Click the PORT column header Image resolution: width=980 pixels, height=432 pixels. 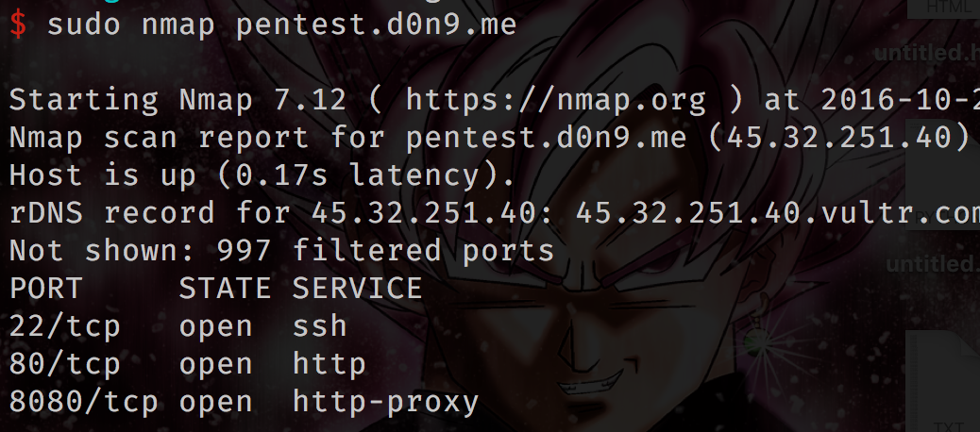coord(46,289)
